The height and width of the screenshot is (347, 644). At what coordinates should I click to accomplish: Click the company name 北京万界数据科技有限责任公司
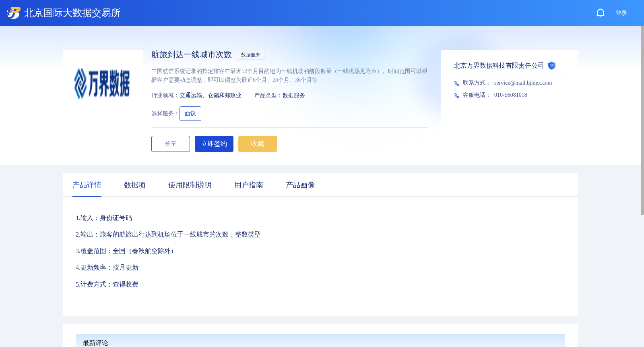499,66
